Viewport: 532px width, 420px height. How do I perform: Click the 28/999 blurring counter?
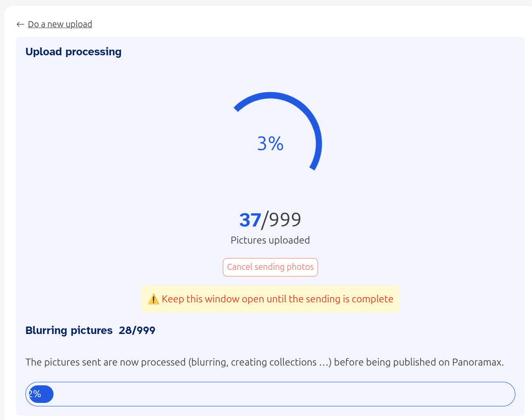click(x=137, y=330)
